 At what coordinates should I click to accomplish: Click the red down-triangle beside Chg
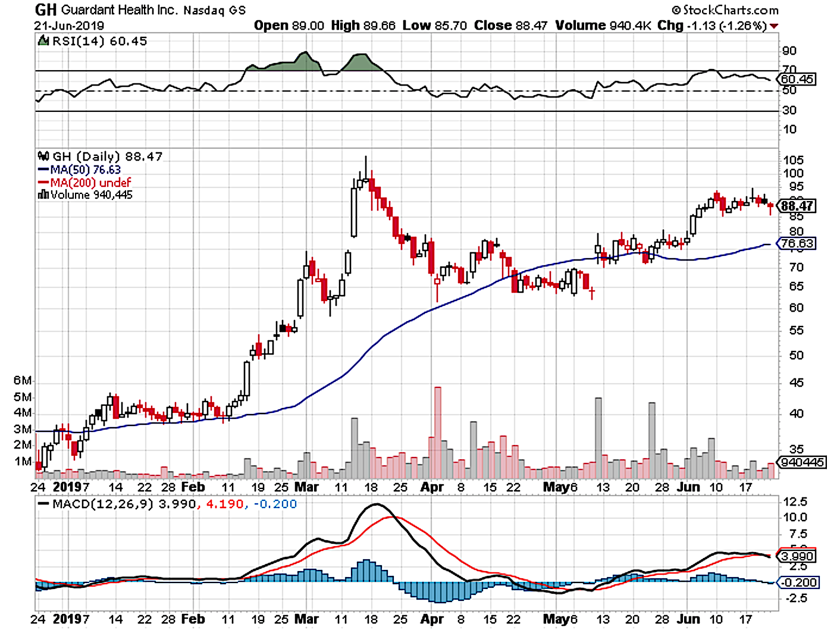click(774, 26)
